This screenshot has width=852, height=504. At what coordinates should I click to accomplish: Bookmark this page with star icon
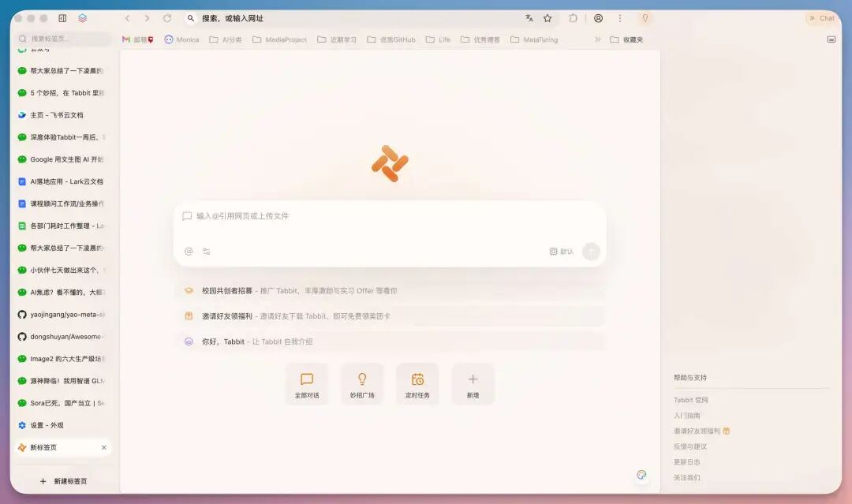coord(547,18)
